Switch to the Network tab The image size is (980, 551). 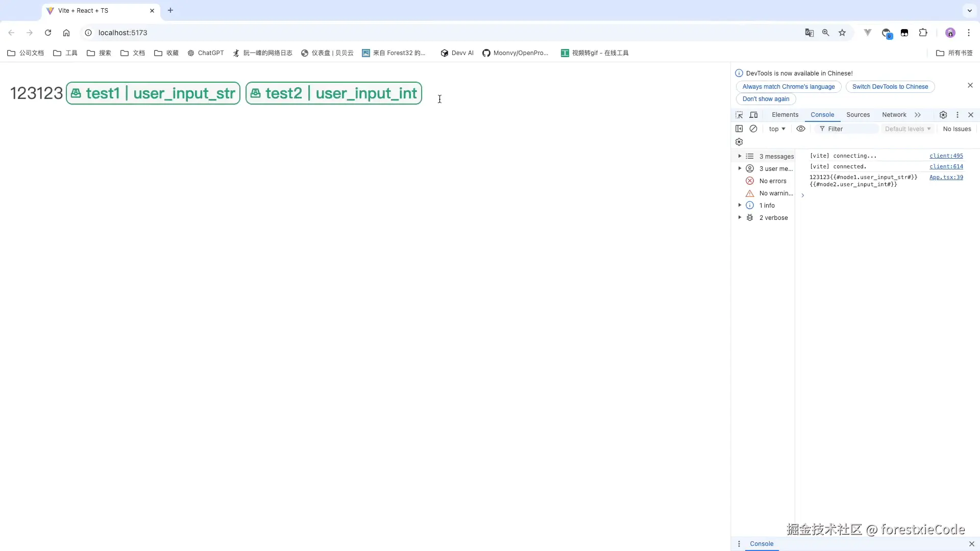pyautogui.click(x=894, y=115)
